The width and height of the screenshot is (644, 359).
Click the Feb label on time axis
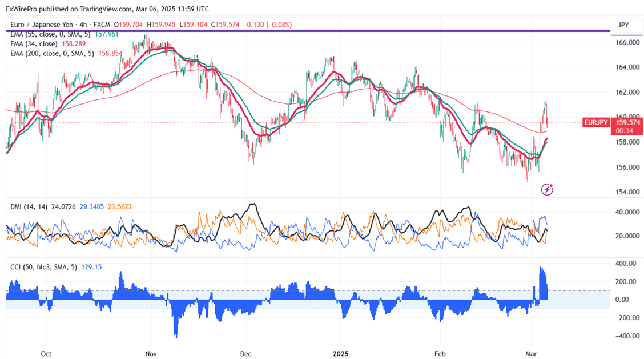[440, 354]
